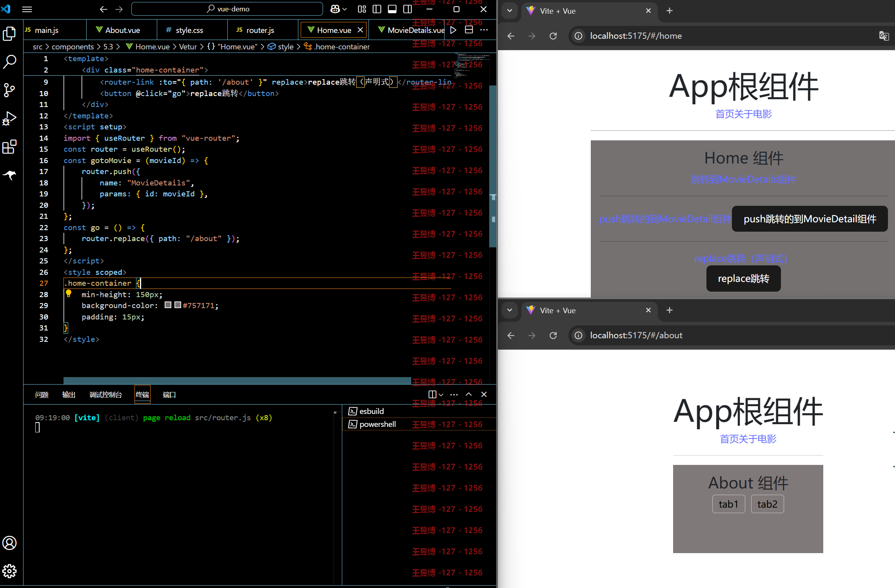Run the current file with play icon
Viewport: 895px width, 588px height.
453,30
